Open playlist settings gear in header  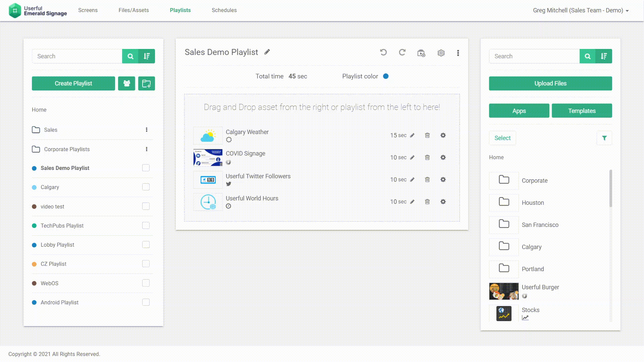click(x=441, y=53)
